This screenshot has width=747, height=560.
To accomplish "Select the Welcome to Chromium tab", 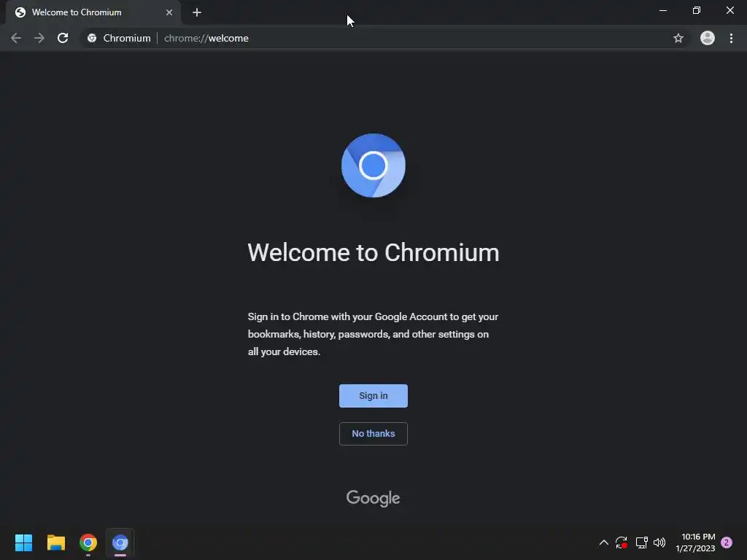I will tap(93, 12).
